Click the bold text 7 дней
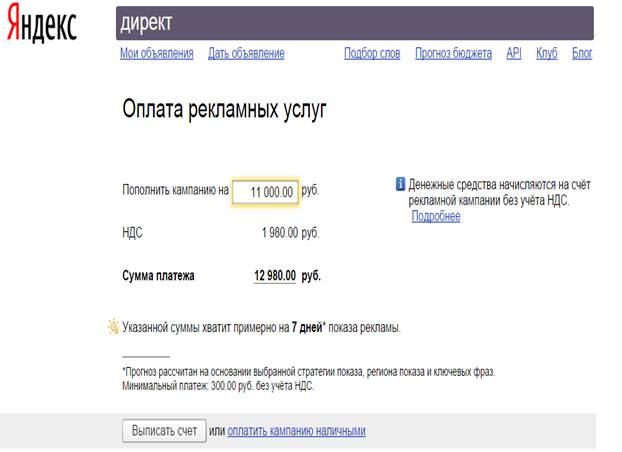 (x=307, y=327)
